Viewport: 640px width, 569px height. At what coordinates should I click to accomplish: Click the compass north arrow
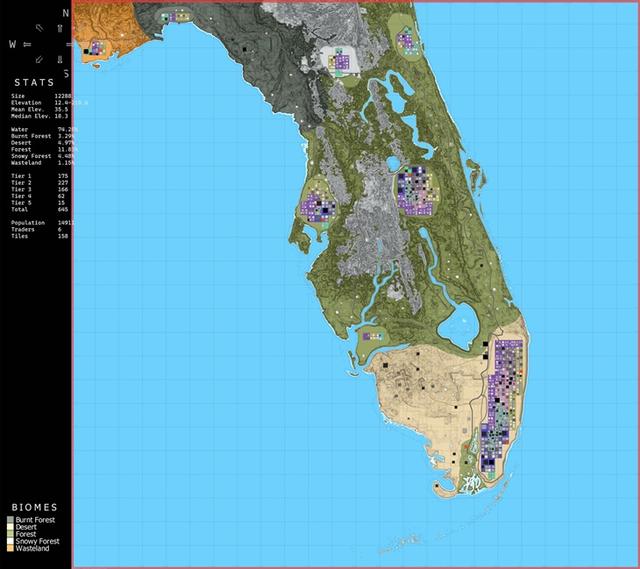click(x=60, y=28)
